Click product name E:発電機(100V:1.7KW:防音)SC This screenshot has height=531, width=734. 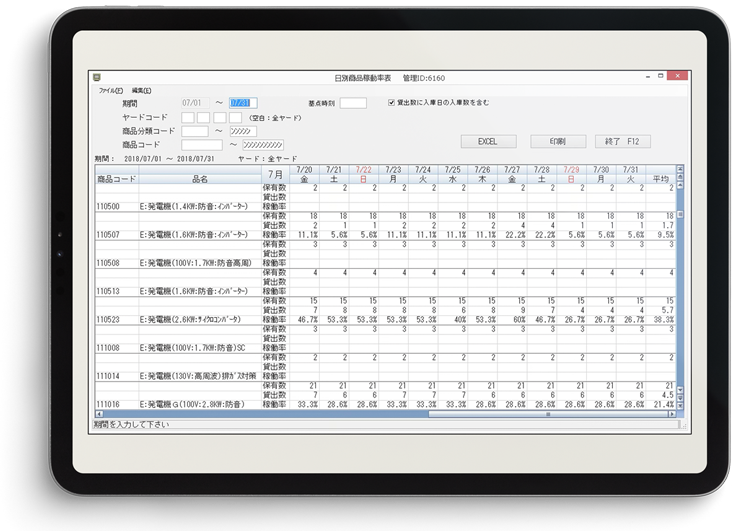(x=192, y=348)
